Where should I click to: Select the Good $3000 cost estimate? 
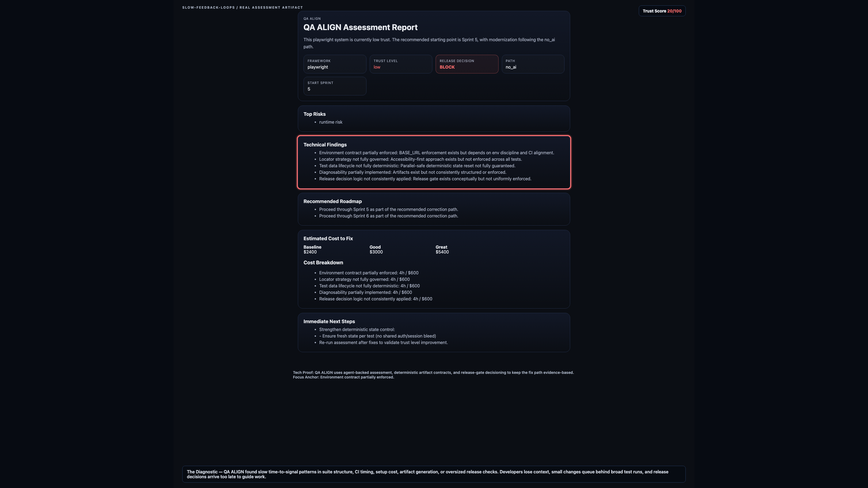[x=376, y=249]
